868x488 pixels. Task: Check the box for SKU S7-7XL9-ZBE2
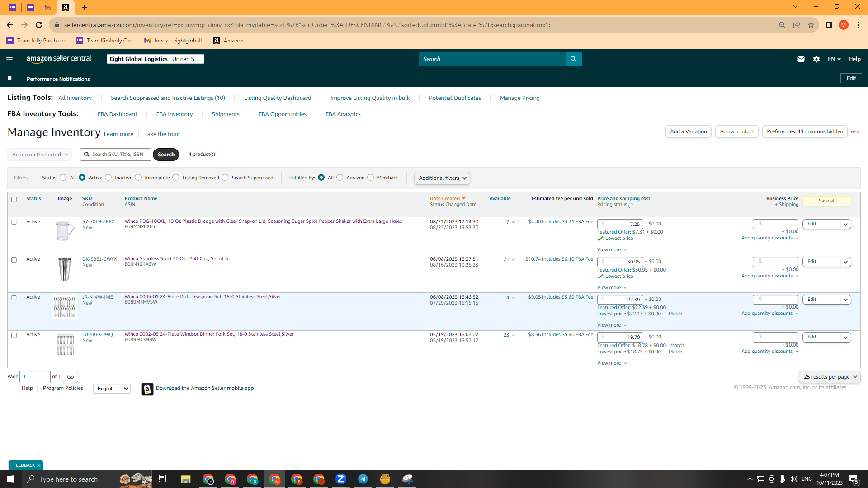(x=14, y=222)
